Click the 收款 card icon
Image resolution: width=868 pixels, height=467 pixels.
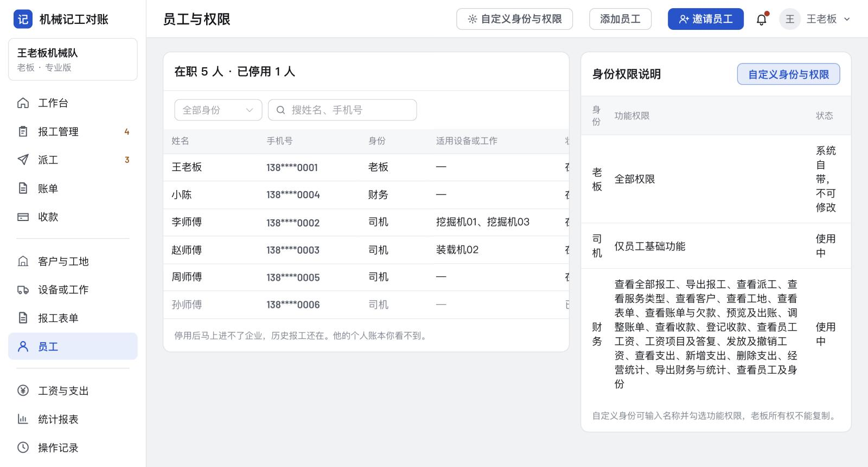pos(23,217)
